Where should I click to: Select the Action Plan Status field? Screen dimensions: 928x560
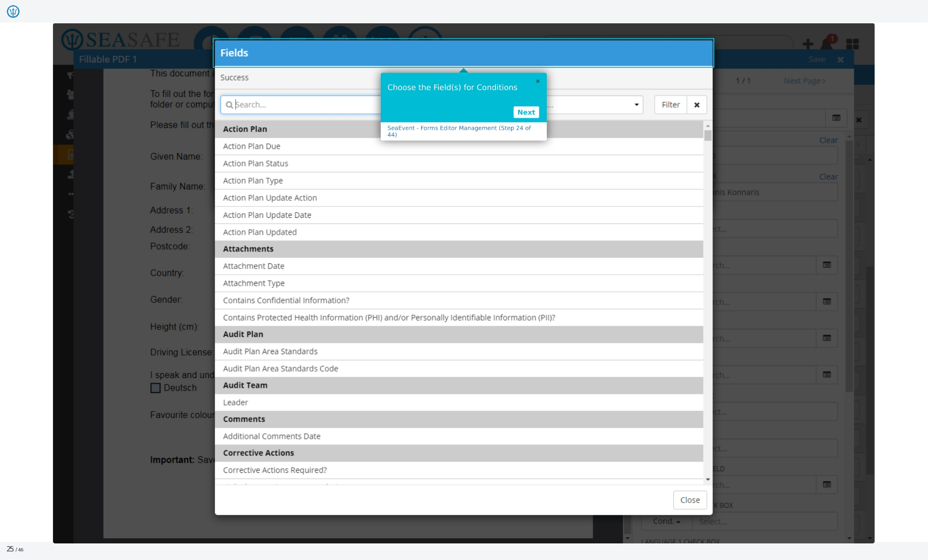click(x=459, y=163)
